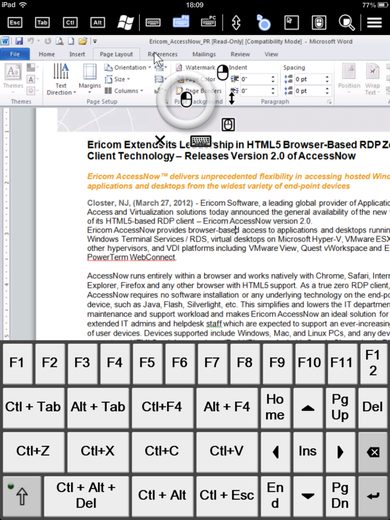Tap the blue pointer touch mode icon

click(263, 23)
